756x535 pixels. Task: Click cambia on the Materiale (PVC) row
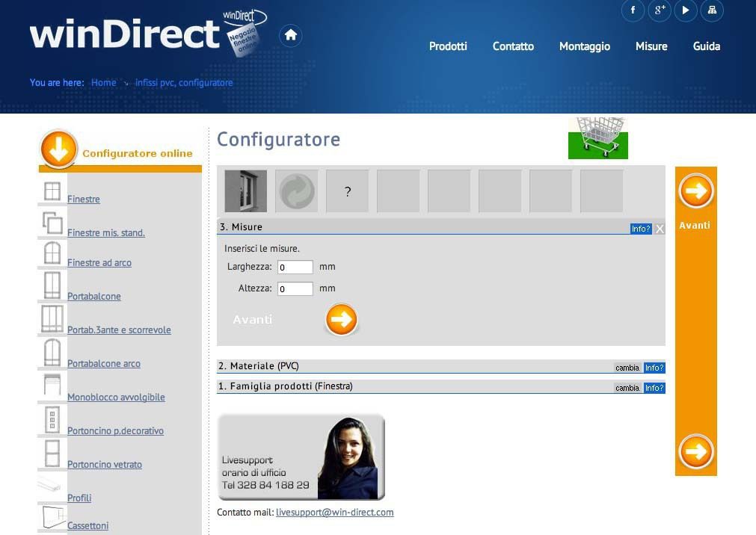pyautogui.click(x=627, y=368)
